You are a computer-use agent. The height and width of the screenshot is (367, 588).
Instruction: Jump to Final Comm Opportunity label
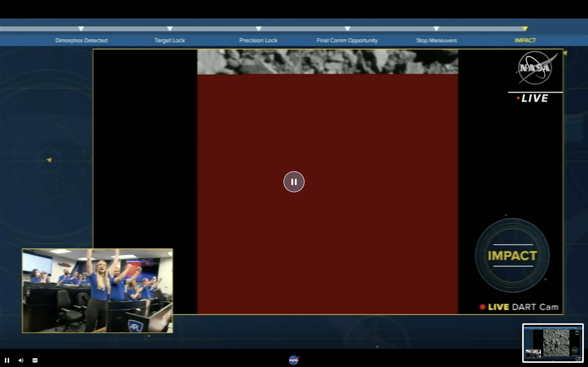click(x=347, y=41)
